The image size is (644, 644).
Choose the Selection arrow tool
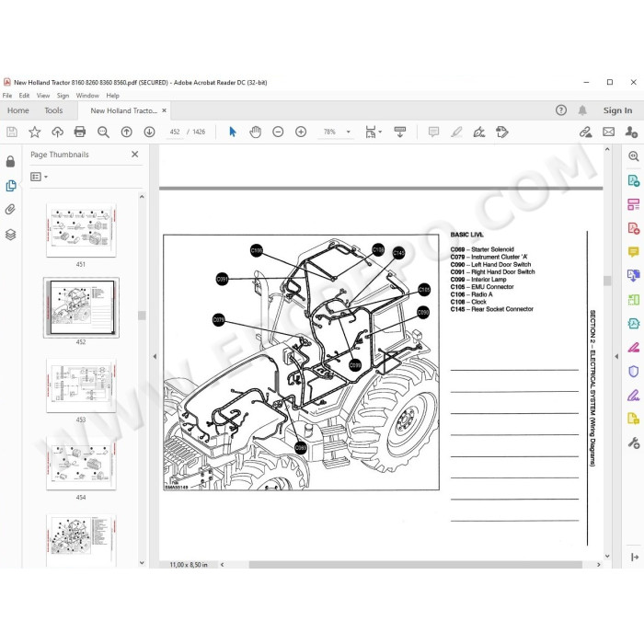point(233,132)
